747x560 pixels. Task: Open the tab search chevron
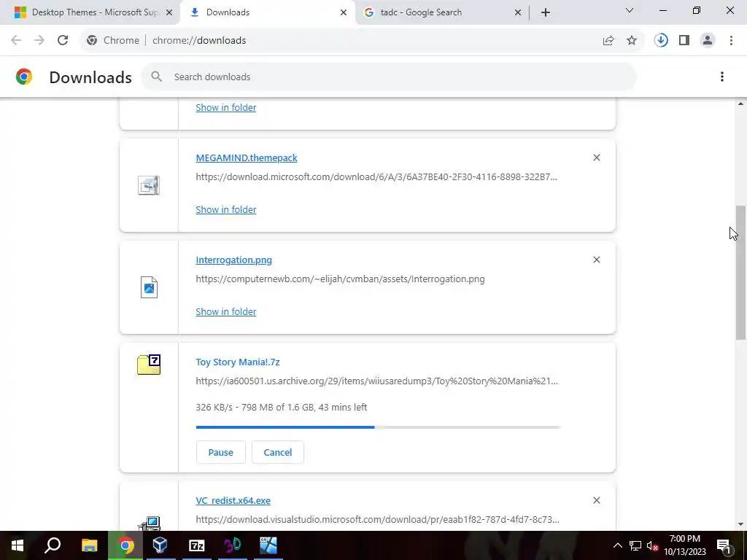click(630, 10)
